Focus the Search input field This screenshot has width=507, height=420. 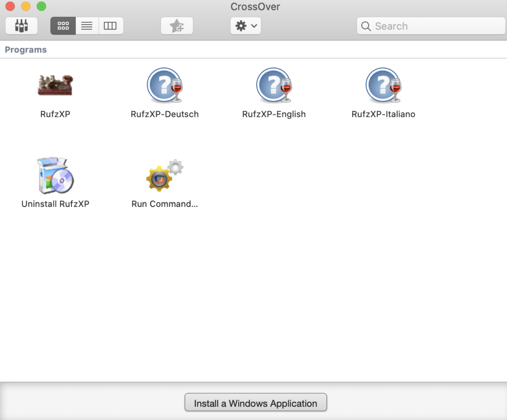(436, 26)
